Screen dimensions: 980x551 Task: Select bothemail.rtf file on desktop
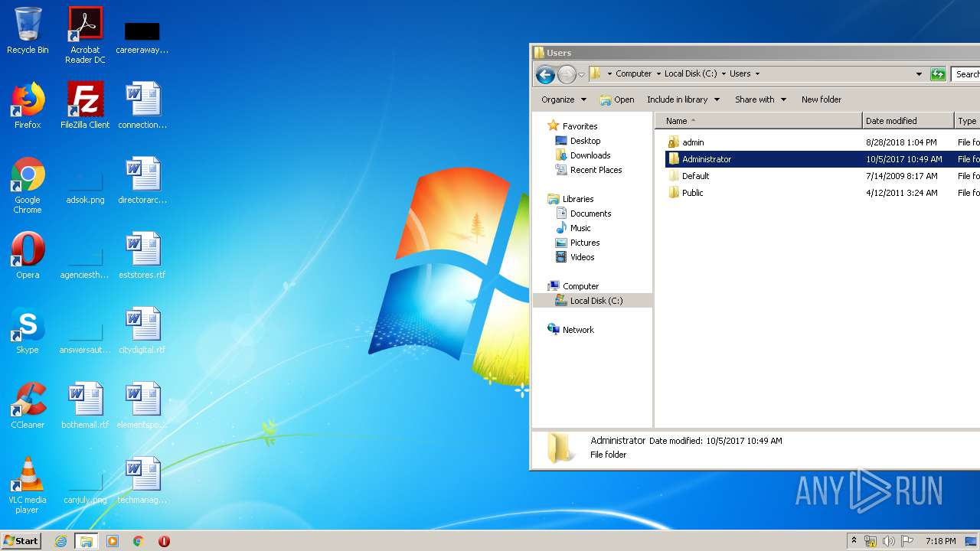pyautogui.click(x=85, y=406)
